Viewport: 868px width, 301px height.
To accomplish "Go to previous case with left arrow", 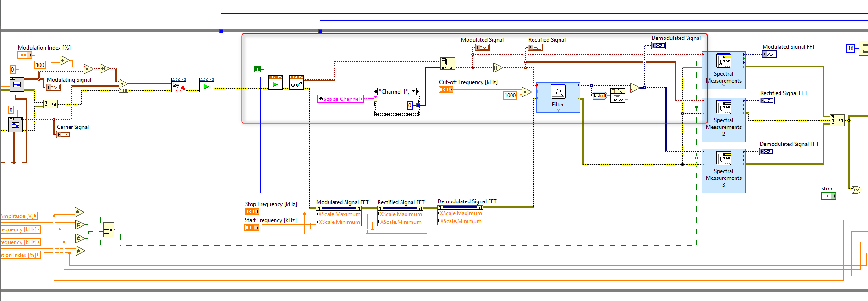I will (x=376, y=92).
